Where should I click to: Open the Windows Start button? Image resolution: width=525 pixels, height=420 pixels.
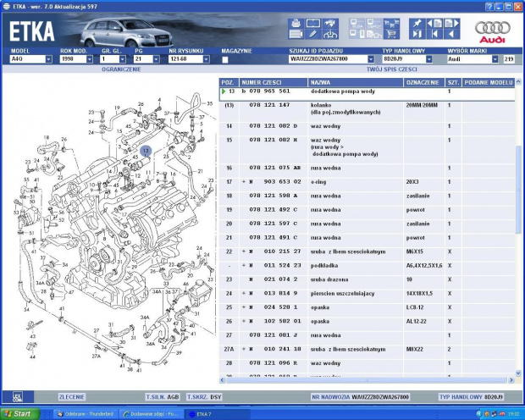[x=20, y=414]
